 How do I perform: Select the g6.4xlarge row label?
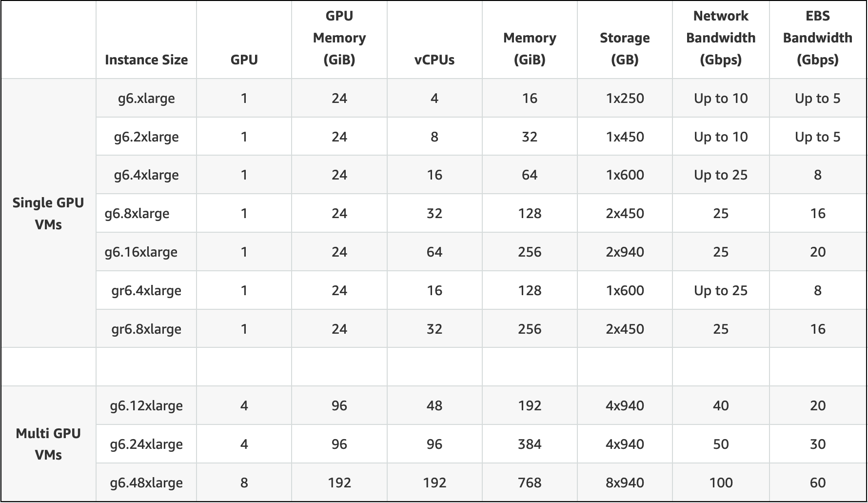pyautogui.click(x=146, y=175)
